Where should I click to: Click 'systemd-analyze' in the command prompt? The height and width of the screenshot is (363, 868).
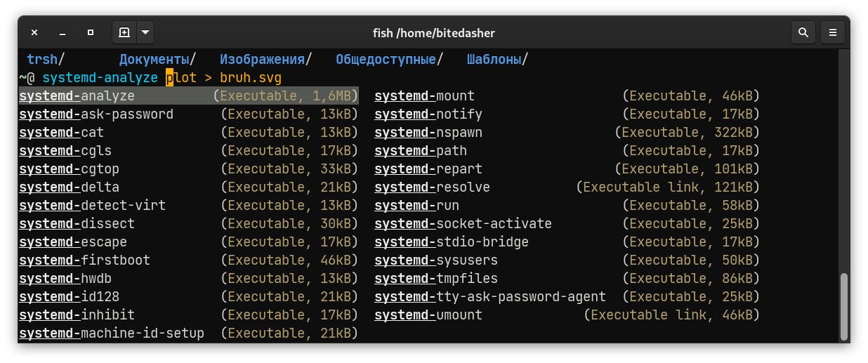pyautogui.click(x=100, y=78)
